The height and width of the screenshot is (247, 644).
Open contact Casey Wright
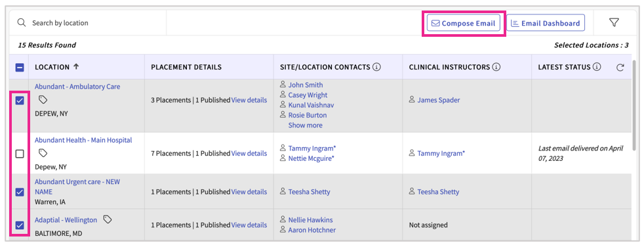(x=308, y=95)
